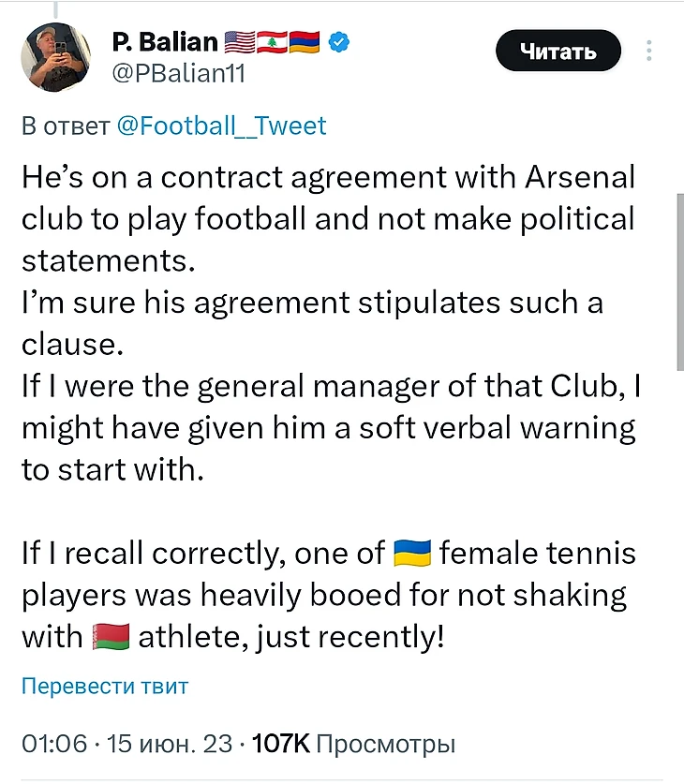Image resolution: width=684 pixels, height=784 pixels.
Task: Click the @PBalian11 handle
Action: 178,73
